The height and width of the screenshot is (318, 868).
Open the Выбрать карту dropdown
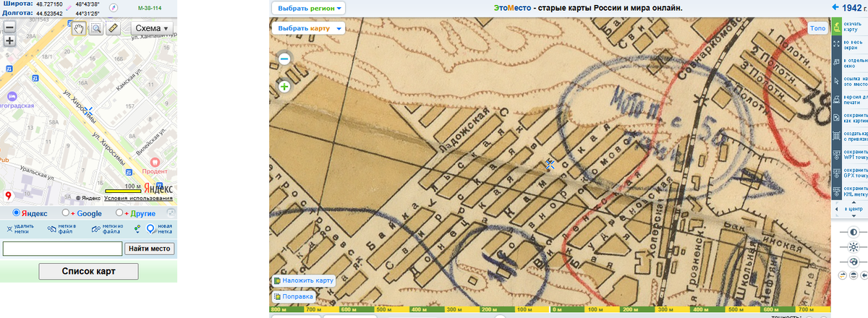click(308, 28)
